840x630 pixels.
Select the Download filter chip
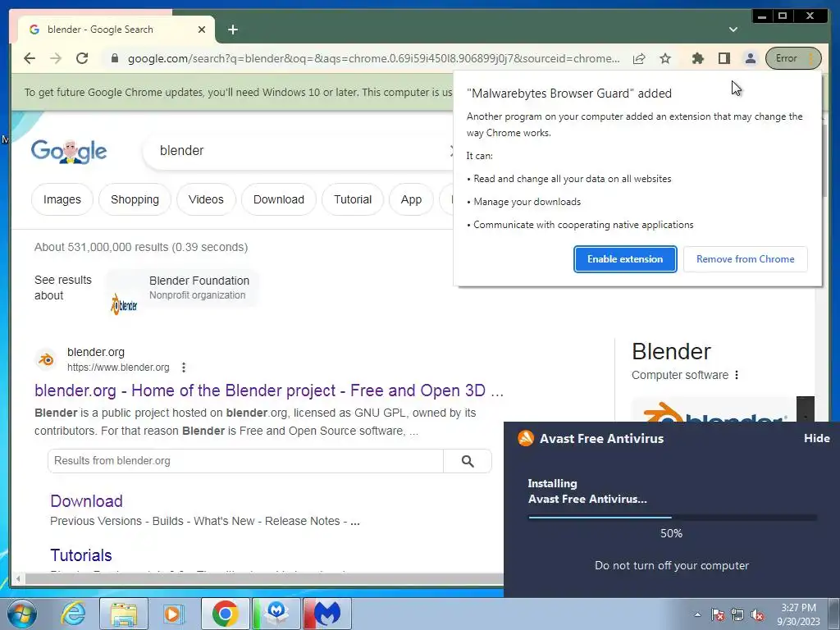point(279,199)
